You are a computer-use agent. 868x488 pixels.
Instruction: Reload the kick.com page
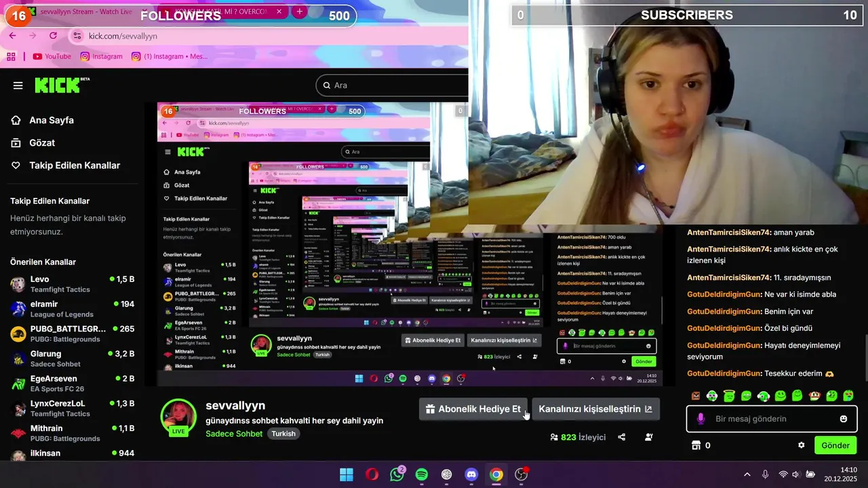(53, 36)
